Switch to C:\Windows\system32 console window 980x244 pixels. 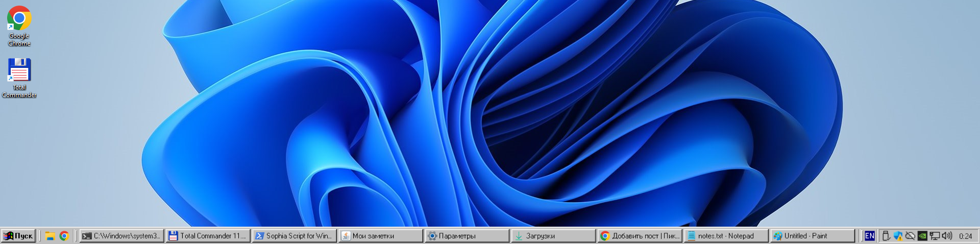pos(121,236)
